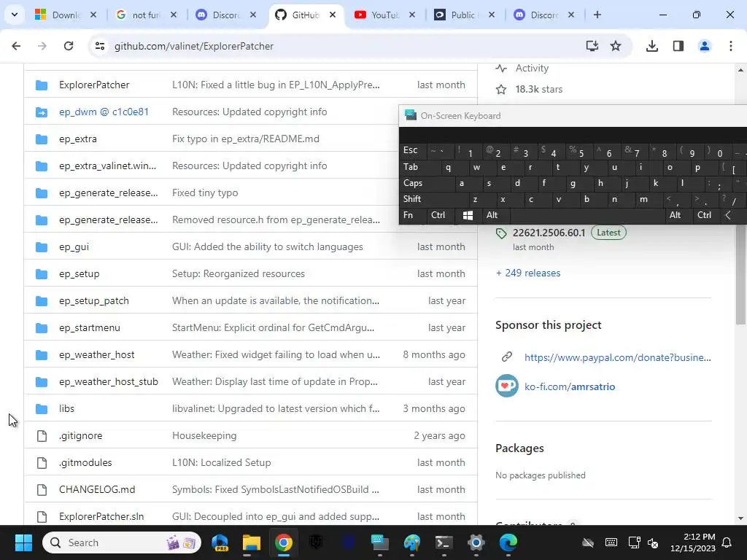Open the ep_setup folder

[x=79, y=274]
